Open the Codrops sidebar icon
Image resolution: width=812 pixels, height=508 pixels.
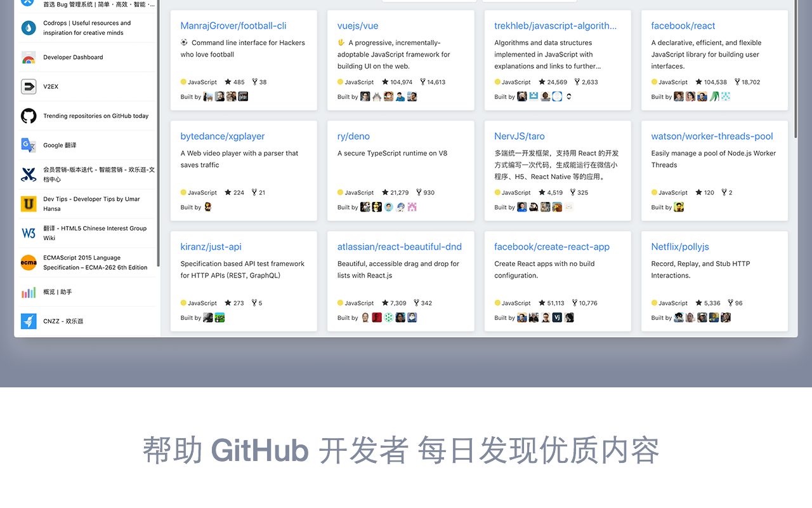click(27, 27)
